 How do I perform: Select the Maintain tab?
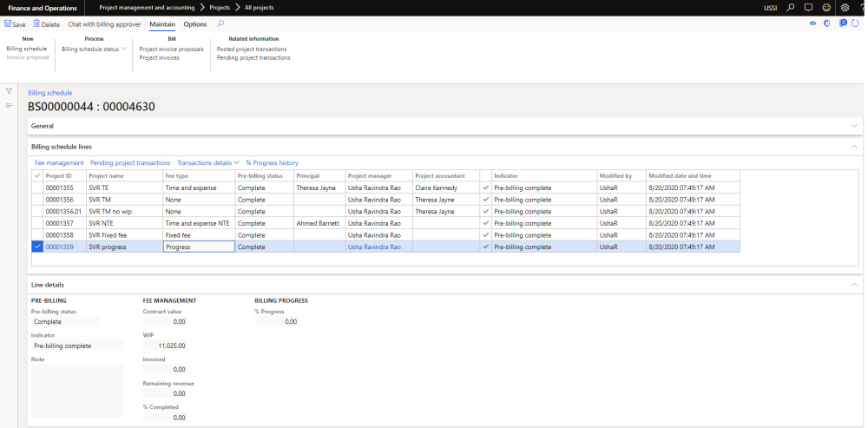(x=162, y=24)
